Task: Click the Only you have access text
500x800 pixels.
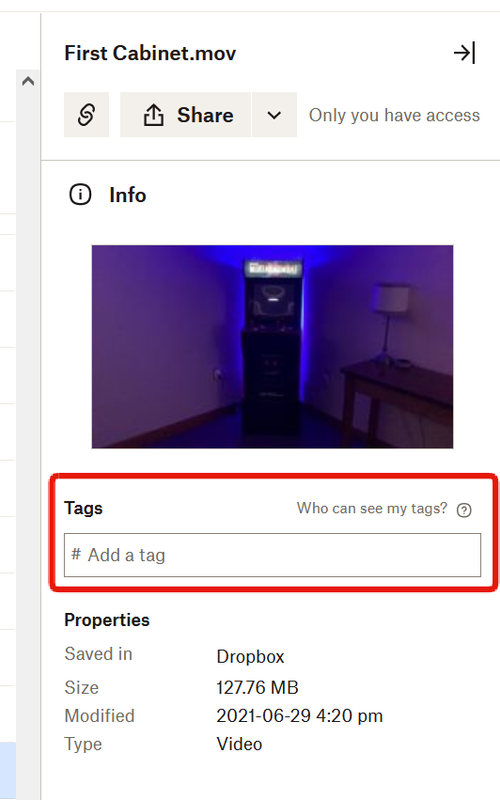Action: tap(394, 115)
